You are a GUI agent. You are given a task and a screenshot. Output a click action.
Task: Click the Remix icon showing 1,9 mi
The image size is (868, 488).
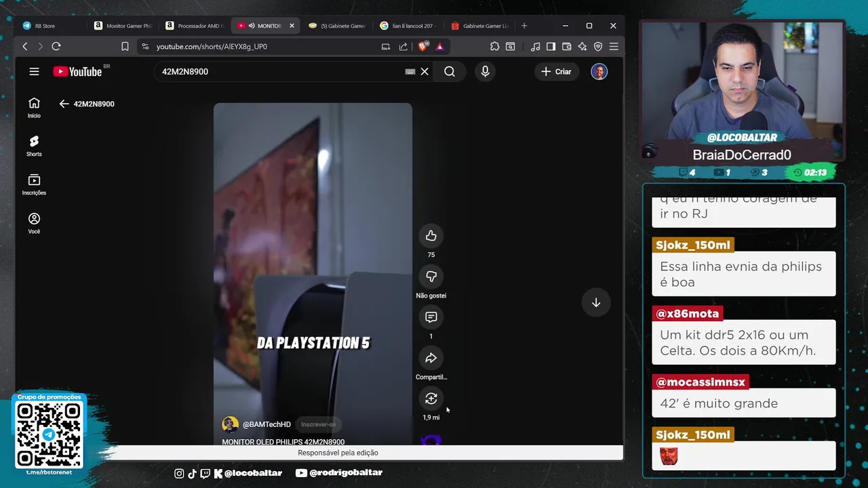[431, 399]
